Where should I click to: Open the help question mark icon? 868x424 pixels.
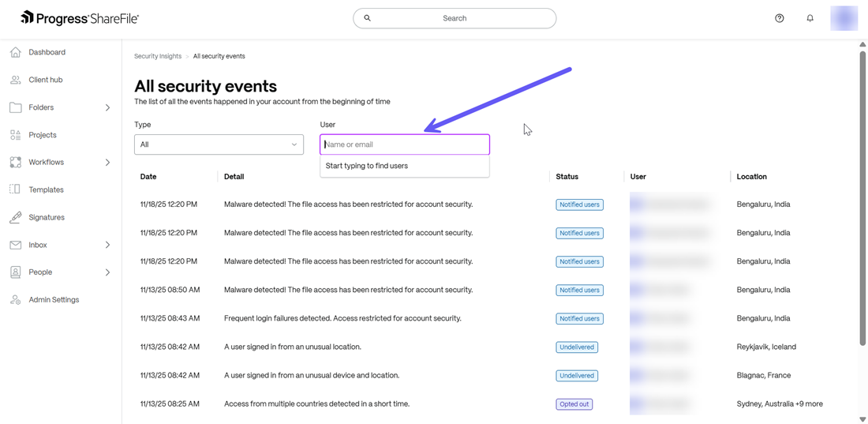[779, 18]
